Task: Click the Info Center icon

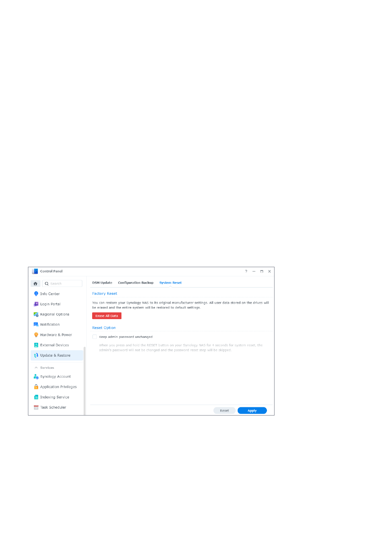Action: click(x=36, y=294)
